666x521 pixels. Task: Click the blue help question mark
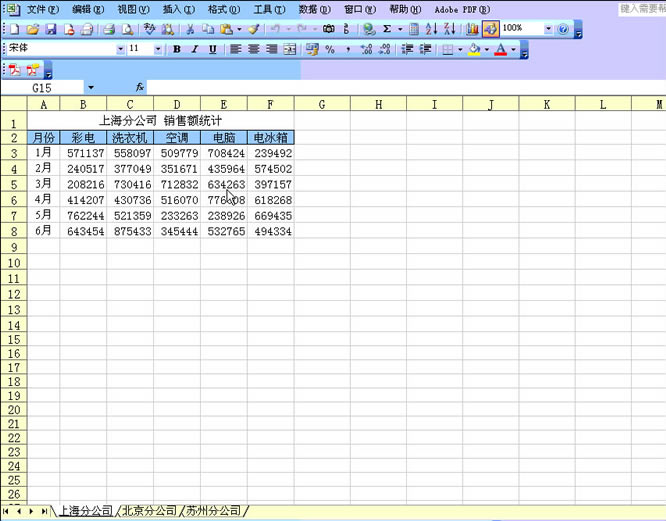(x=563, y=29)
